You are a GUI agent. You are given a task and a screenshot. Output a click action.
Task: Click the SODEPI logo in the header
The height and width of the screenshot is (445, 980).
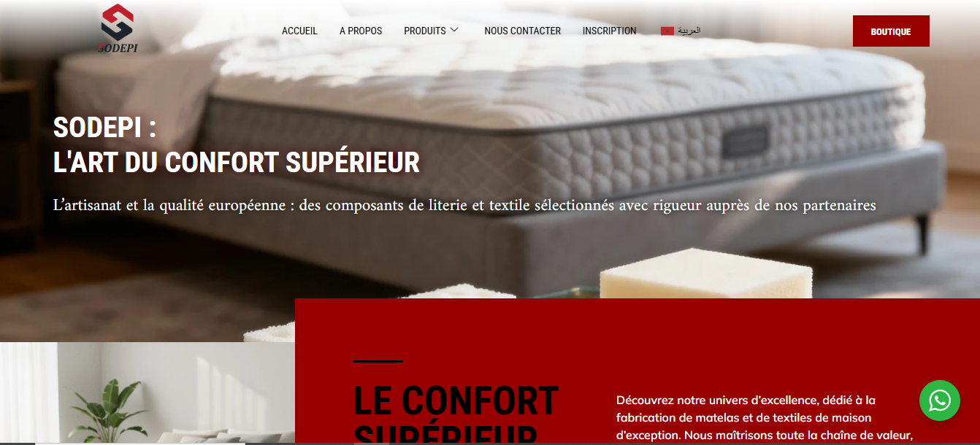point(118,28)
